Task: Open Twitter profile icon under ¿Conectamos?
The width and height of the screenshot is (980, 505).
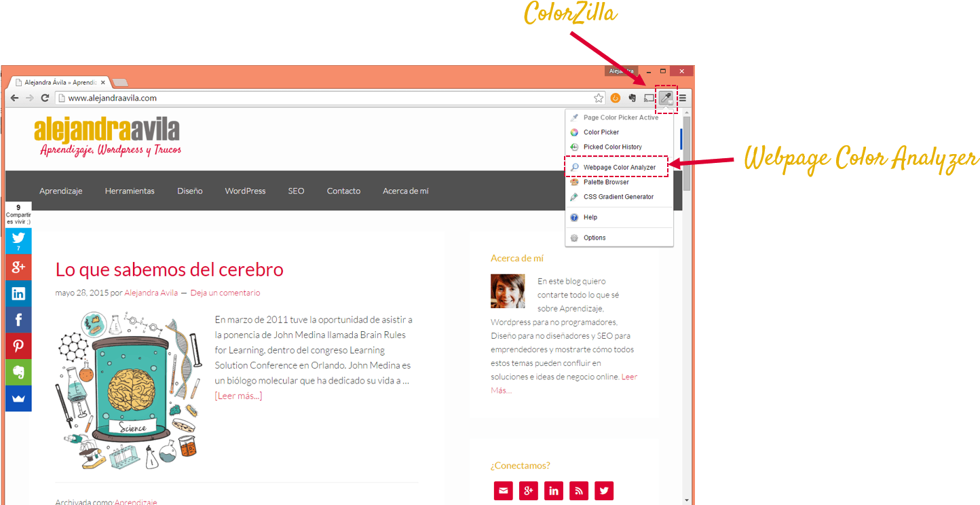Action: (604, 491)
